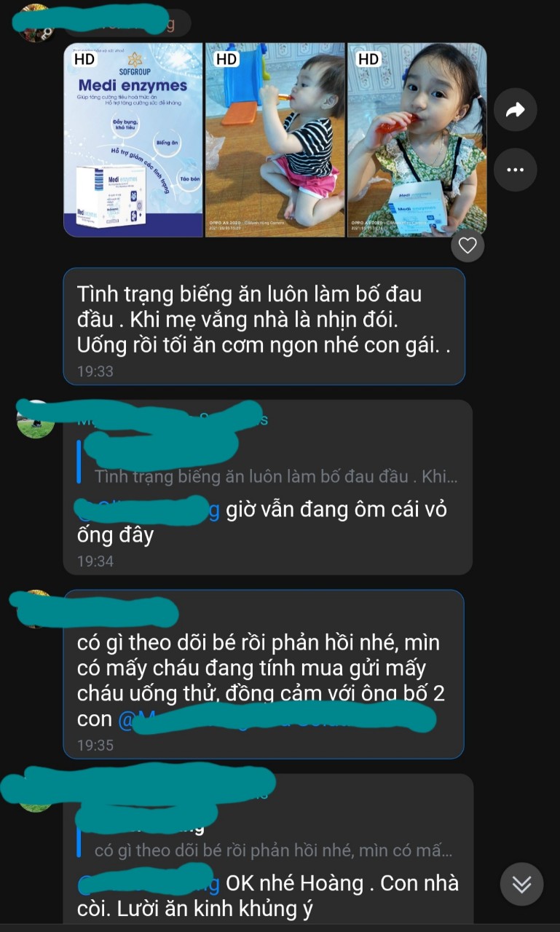Tap the HD badge on the pigtails girl photo
The height and width of the screenshot is (932, 560).
coord(368,59)
